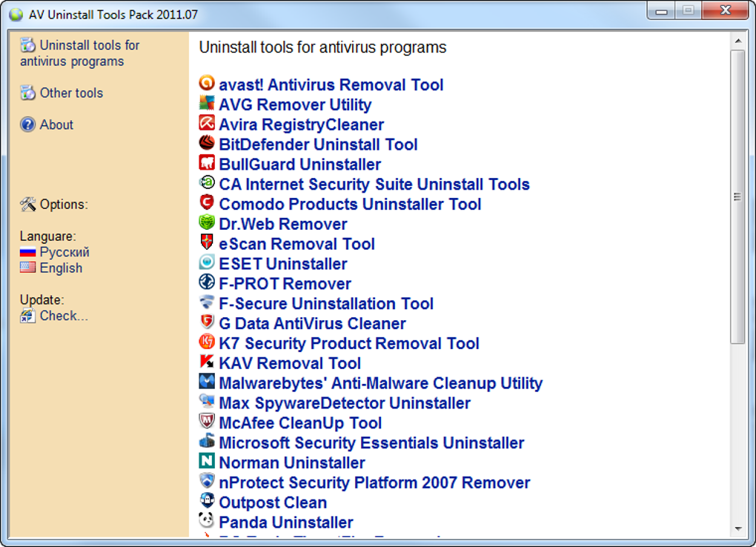
Task: Select Outpost Clean
Action: [x=273, y=503]
